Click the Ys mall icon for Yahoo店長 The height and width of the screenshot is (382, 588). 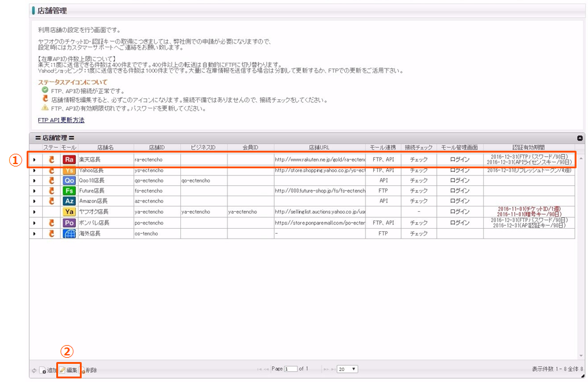[69, 171]
